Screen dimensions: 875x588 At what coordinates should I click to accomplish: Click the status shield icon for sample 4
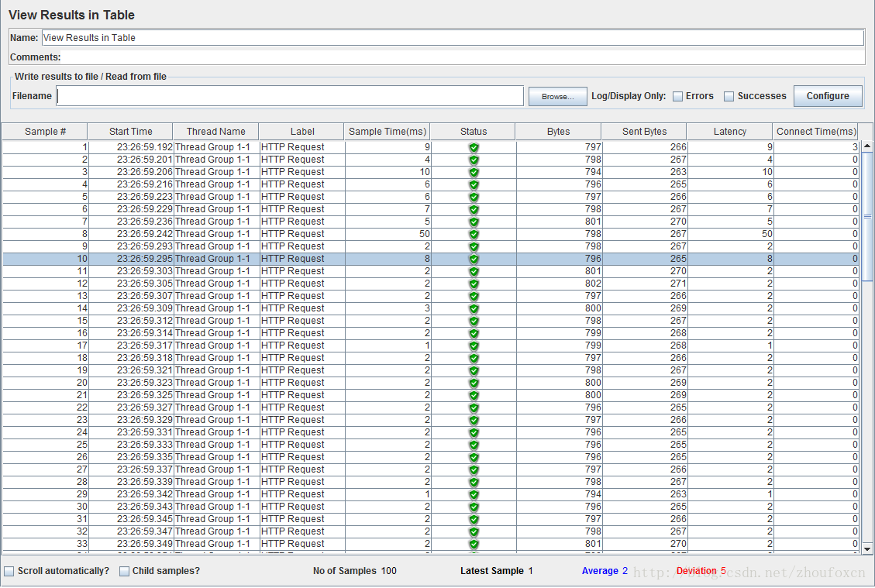[x=474, y=184]
